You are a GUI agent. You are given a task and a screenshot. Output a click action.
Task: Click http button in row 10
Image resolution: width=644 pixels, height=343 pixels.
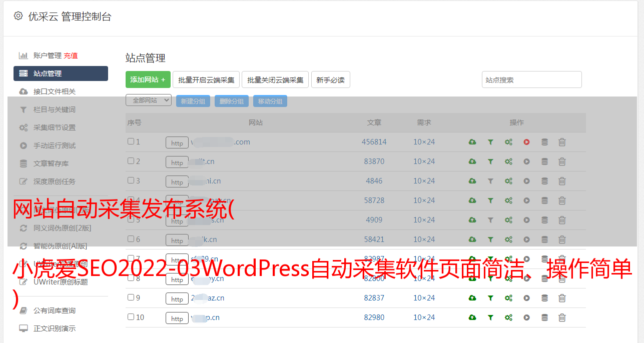[x=177, y=318]
